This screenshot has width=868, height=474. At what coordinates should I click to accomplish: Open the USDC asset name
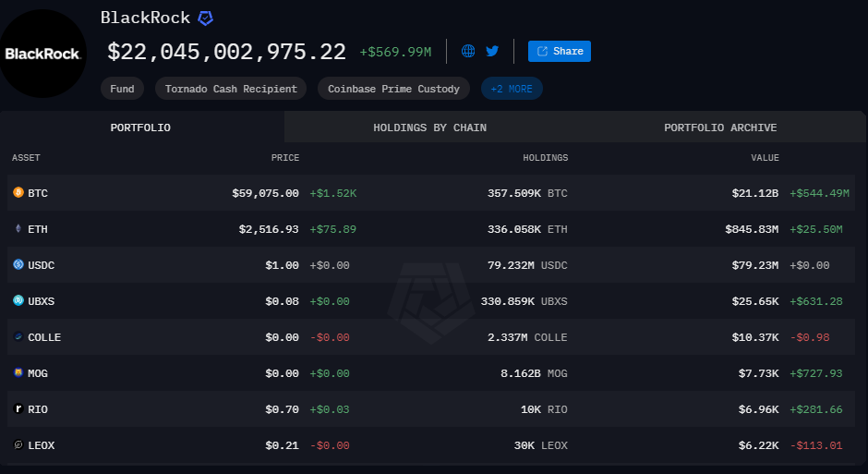(42, 265)
